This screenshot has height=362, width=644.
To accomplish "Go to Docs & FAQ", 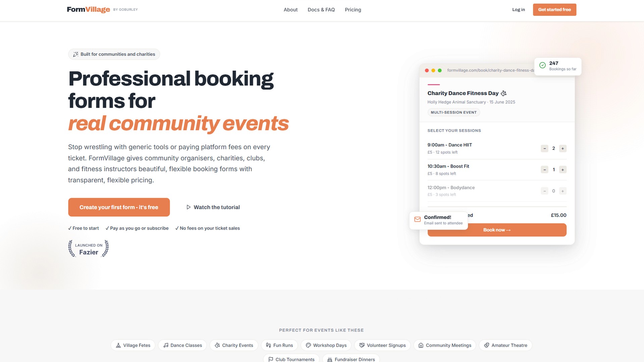I will click(x=321, y=10).
